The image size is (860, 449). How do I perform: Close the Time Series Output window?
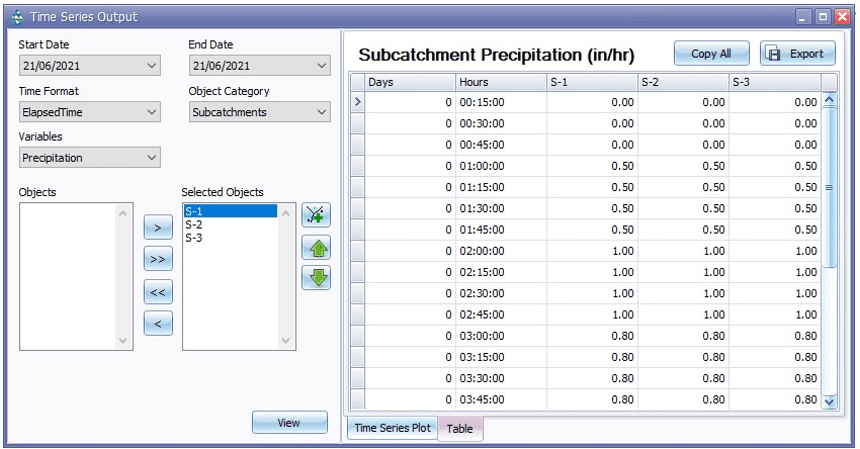(x=842, y=17)
